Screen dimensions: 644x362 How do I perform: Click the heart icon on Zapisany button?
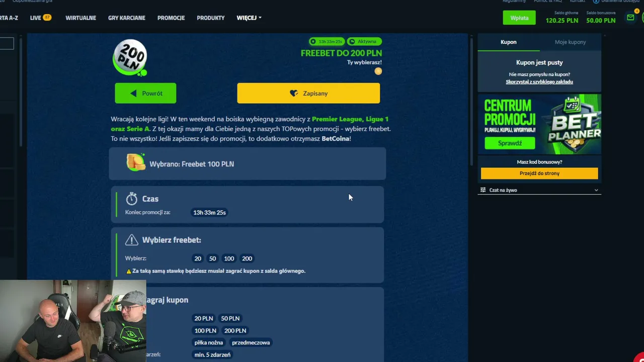tap(294, 94)
